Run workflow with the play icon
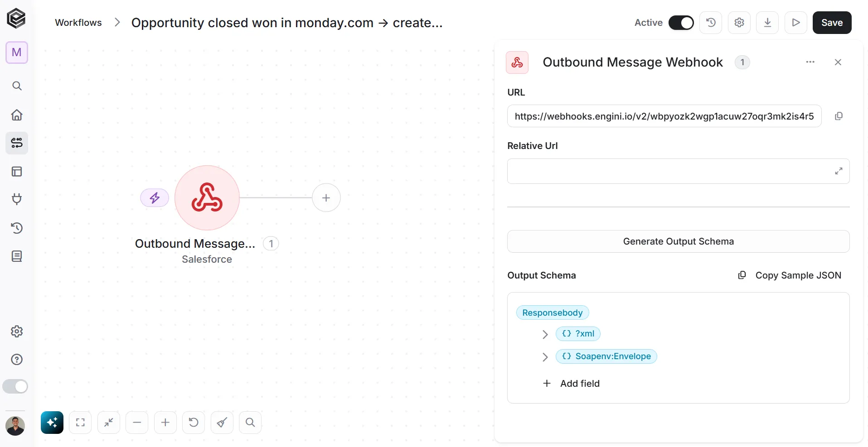 click(x=795, y=23)
